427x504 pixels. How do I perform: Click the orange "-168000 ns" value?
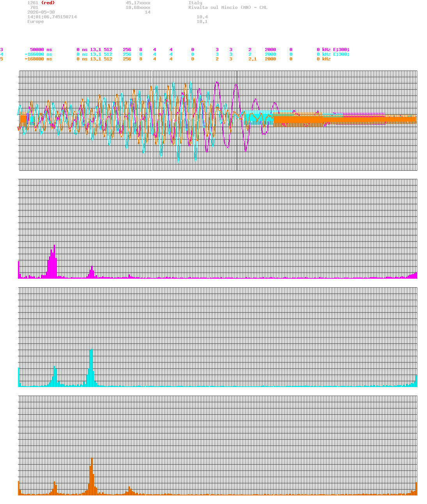[38, 59]
